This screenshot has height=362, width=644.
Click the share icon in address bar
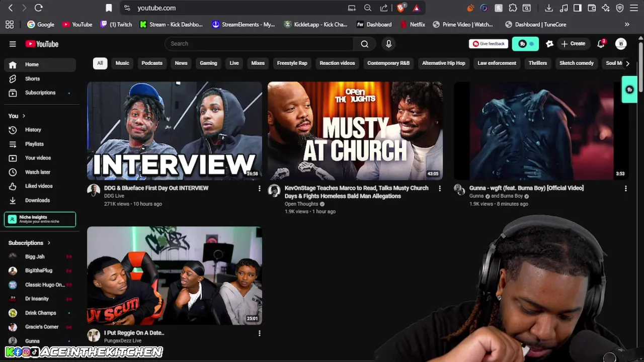(384, 8)
